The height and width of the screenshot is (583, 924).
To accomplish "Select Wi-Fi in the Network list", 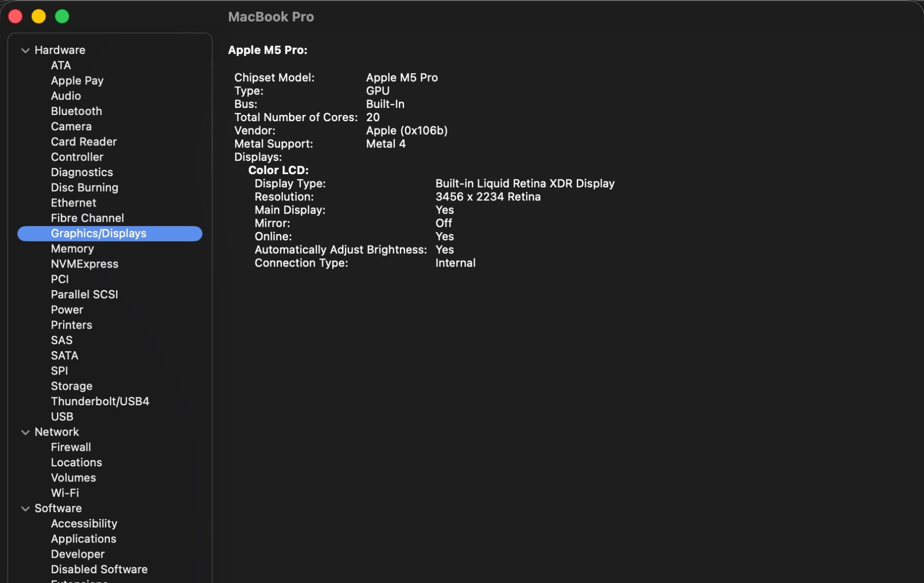I will click(65, 493).
